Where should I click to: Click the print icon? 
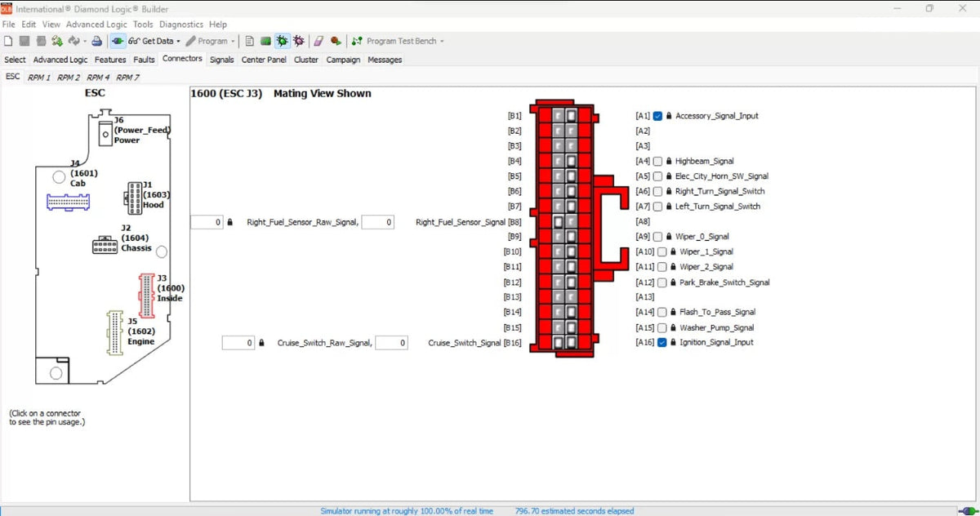point(97,41)
